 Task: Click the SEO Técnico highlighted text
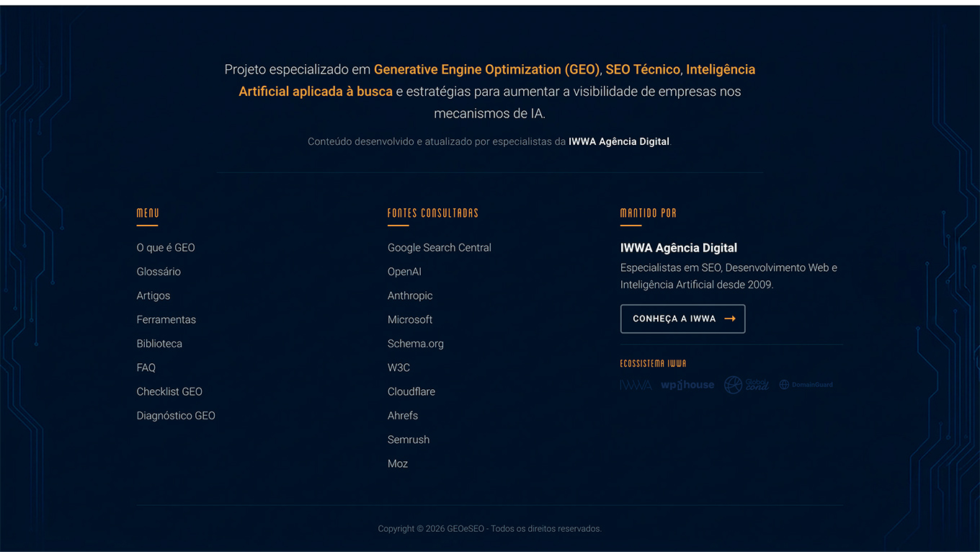[643, 69]
